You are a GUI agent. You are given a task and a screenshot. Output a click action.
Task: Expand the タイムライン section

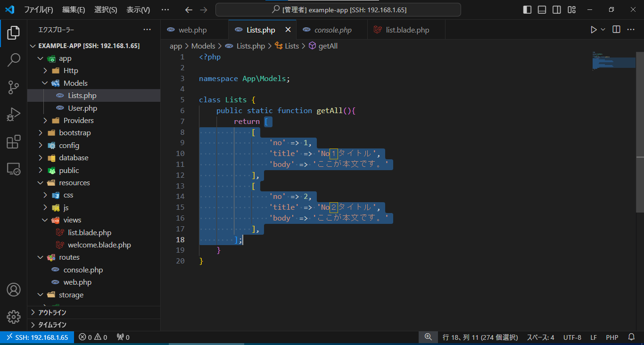94,325
